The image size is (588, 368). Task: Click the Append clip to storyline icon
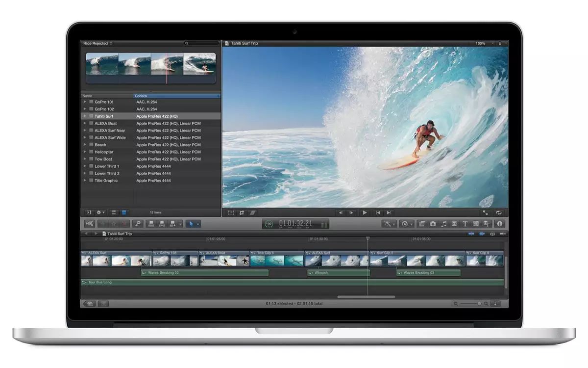click(x=172, y=224)
